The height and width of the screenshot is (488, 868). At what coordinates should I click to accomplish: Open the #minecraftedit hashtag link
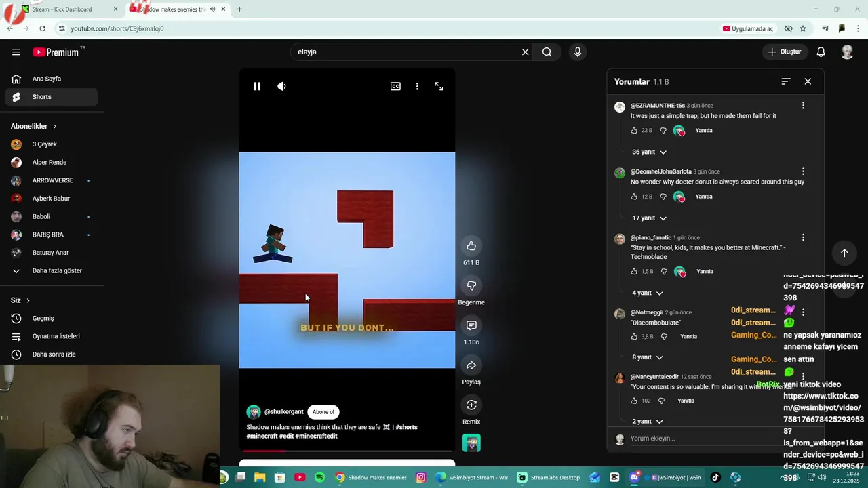coord(316,436)
